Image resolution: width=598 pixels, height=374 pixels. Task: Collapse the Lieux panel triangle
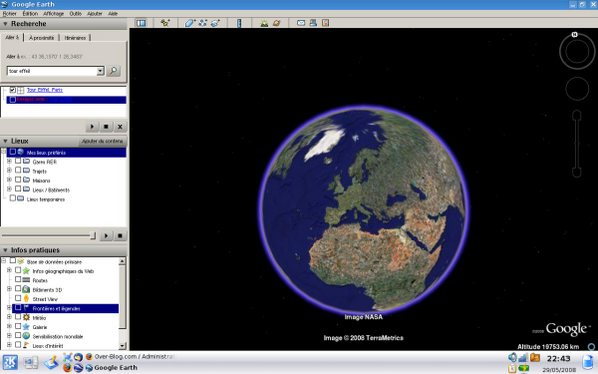5,141
